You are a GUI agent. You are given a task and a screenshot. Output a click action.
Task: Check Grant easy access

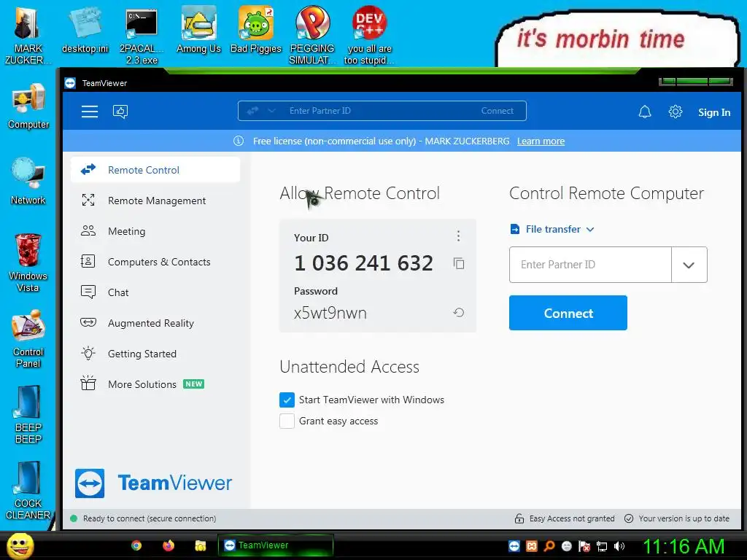pyautogui.click(x=287, y=421)
